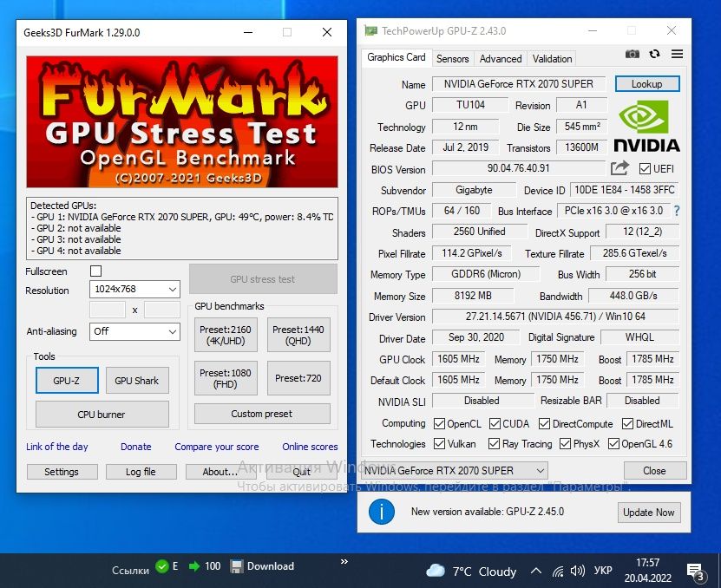
Task: Click the Lookup button
Action: [x=647, y=84]
